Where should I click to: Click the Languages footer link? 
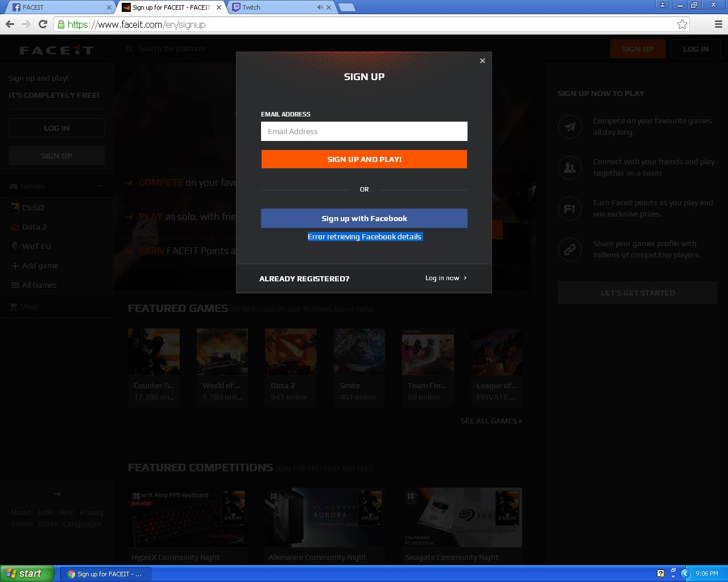click(82, 523)
